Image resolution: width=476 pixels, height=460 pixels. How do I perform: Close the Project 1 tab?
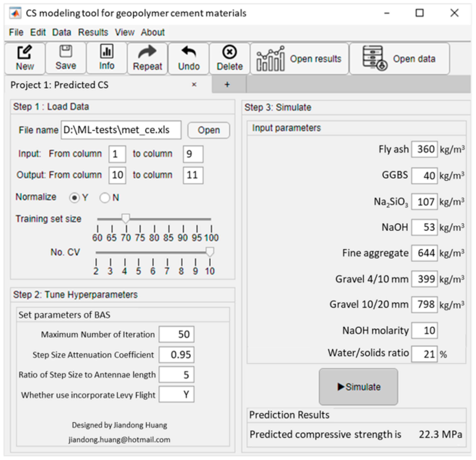click(194, 85)
